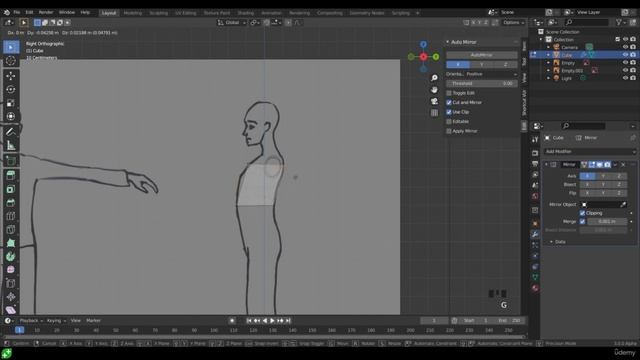Screen dimensions: 640x360
Task: Activate the Smooth tool
Action: (11, 270)
